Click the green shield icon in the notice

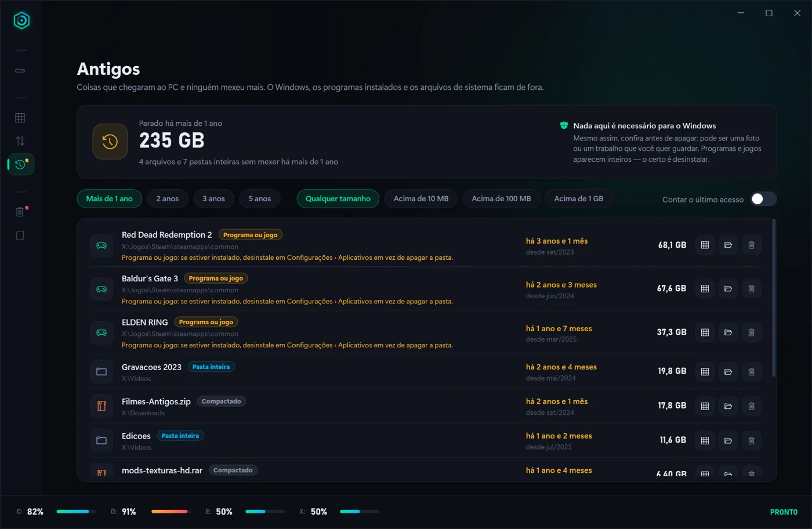pos(564,125)
